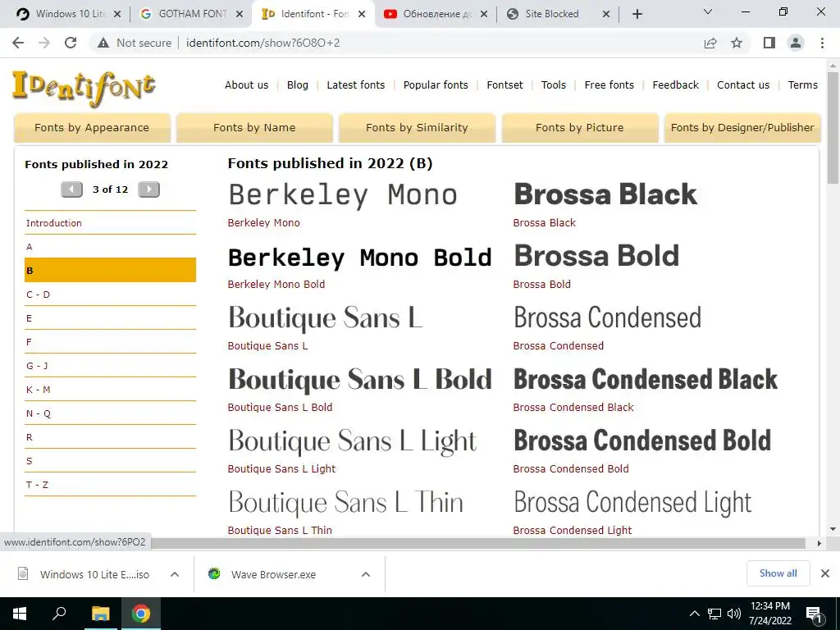Open the Windows Start menu
Image resolution: width=840 pixels, height=630 pixels.
(x=20, y=614)
